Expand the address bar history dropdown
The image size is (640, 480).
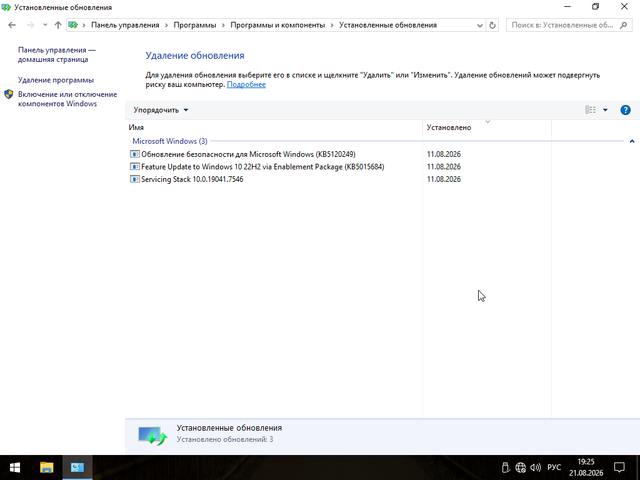[x=480, y=25]
